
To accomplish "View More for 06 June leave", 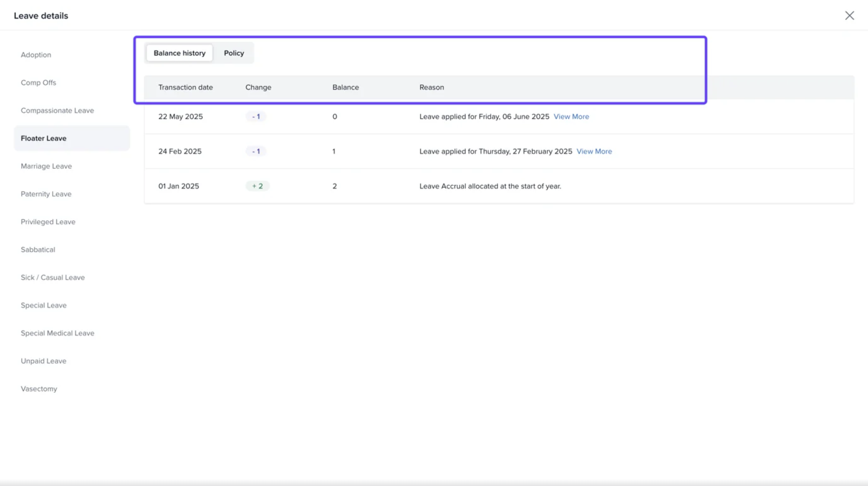I will point(571,117).
